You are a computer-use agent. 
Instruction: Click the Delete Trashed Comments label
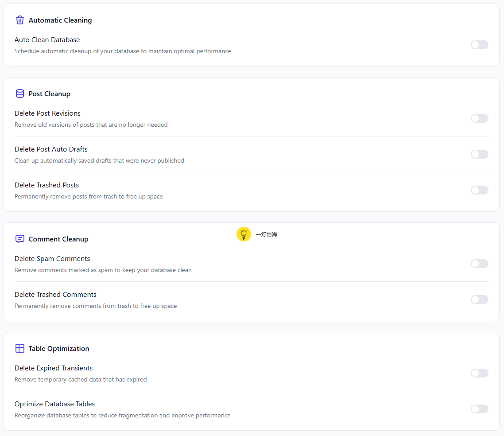click(x=56, y=295)
